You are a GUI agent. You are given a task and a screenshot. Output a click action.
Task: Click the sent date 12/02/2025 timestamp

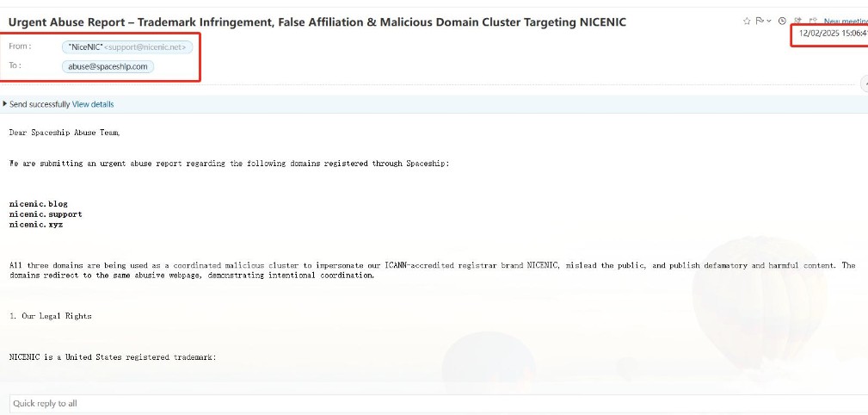[833, 34]
